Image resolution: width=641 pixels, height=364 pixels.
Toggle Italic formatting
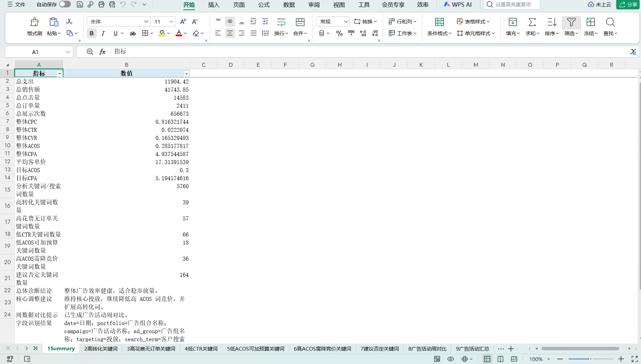[103, 33]
